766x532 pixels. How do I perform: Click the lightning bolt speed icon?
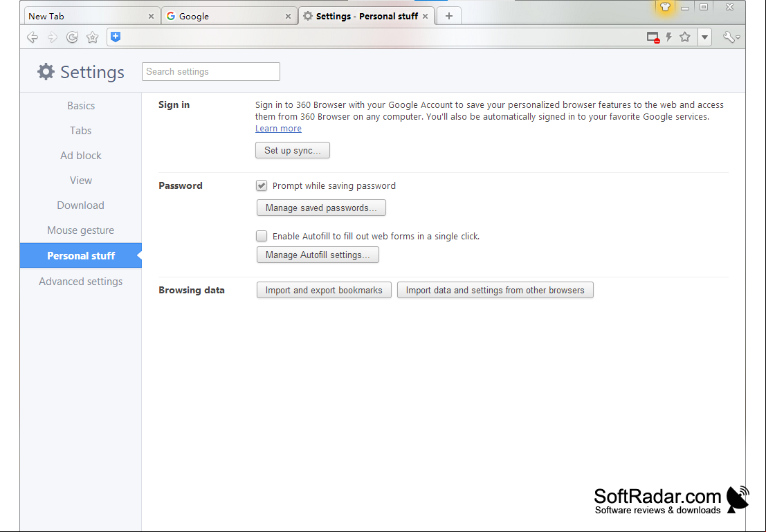coord(669,37)
